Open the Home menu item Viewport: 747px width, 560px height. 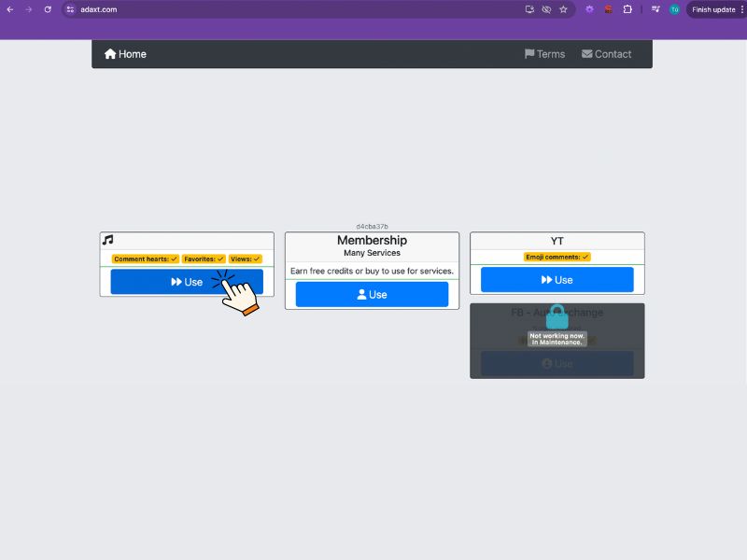(x=125, y=54)
